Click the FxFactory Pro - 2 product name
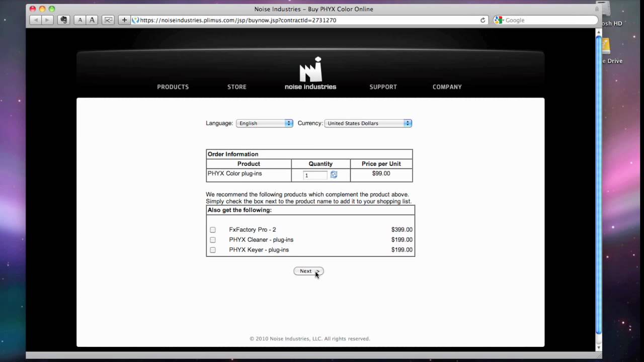 click(x=253, y=230)
